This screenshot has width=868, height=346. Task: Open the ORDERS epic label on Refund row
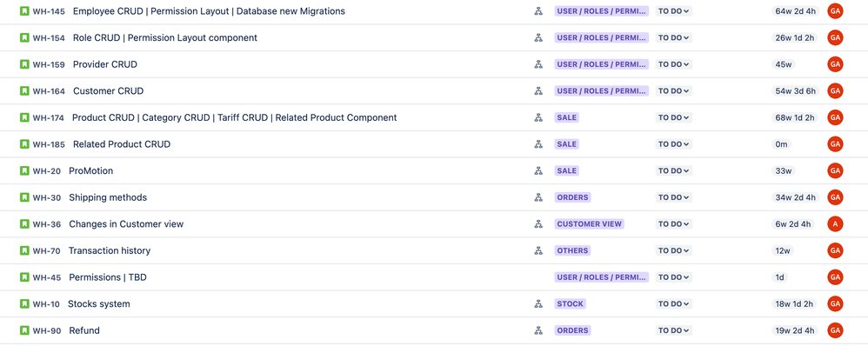pos(572,330)
